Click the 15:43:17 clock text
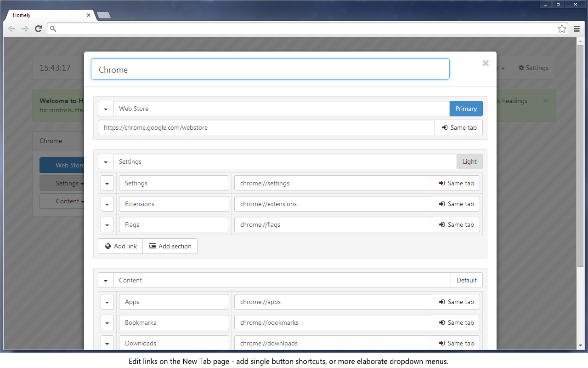This screenshot has width=588, height=368. [55, 68]
